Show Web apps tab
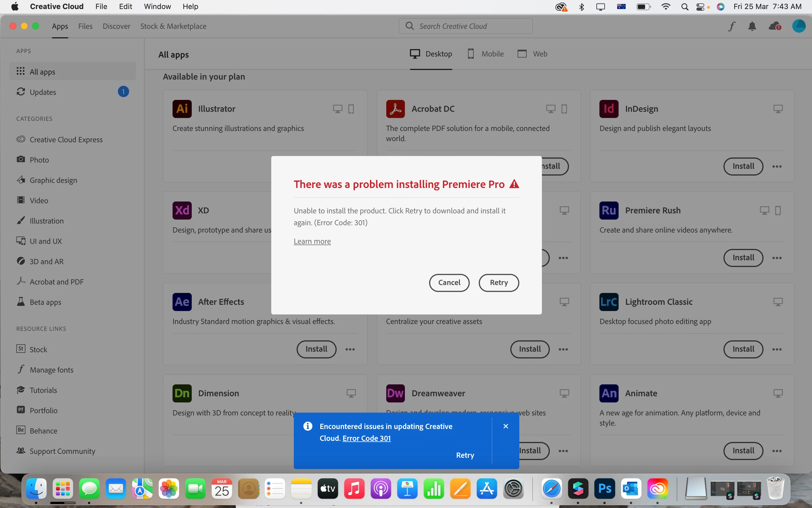This screenshot has width=812, height=508. tap(532, 54)
